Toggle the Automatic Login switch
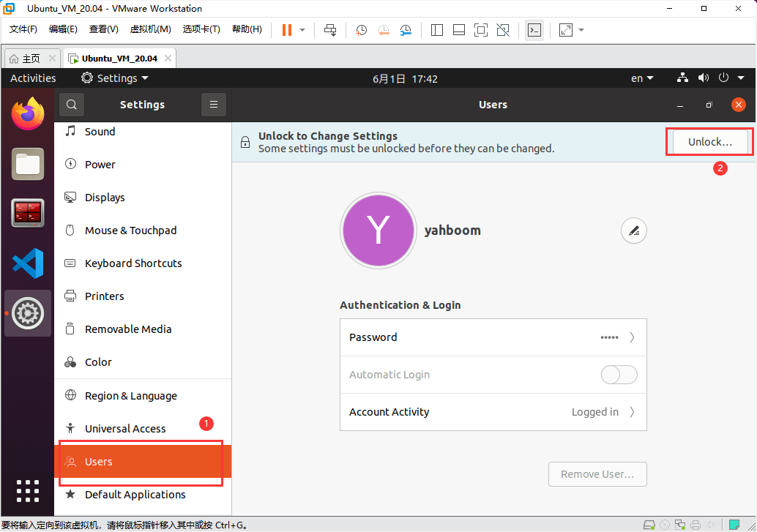757x532 pixels. (619, 375)
